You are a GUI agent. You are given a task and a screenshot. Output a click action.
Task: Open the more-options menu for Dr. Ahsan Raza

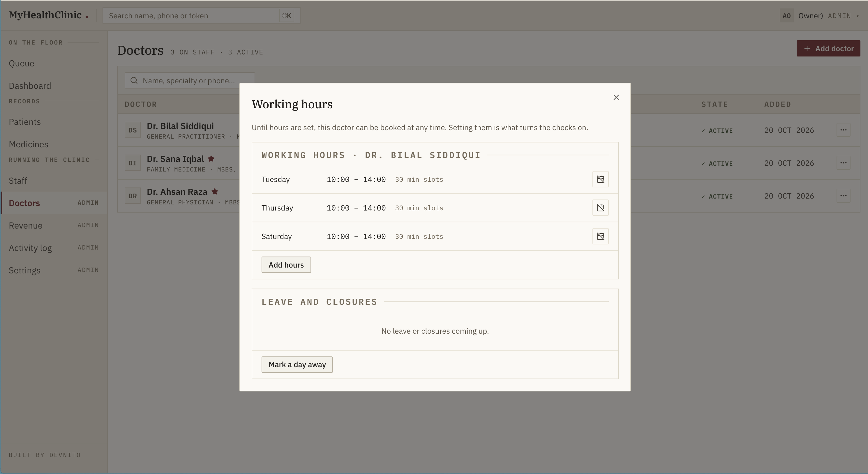pos(843,196)
